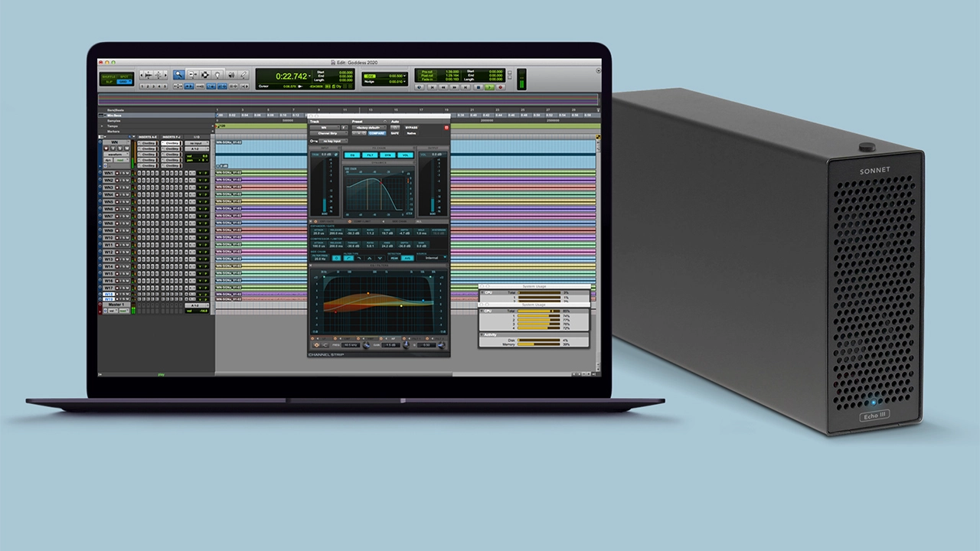Screen dimensions: 980x551
Task: Select the Zoomer magnifier tool
Action: 179,75
